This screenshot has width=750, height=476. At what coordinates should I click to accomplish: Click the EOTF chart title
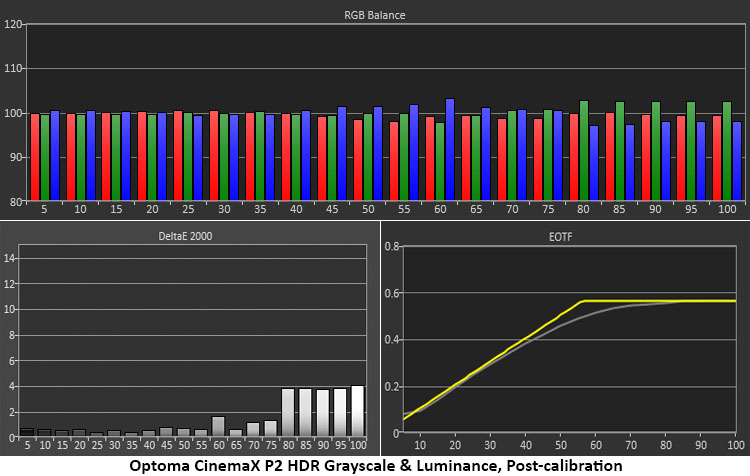pyautogui.click(x=565, y=236)
